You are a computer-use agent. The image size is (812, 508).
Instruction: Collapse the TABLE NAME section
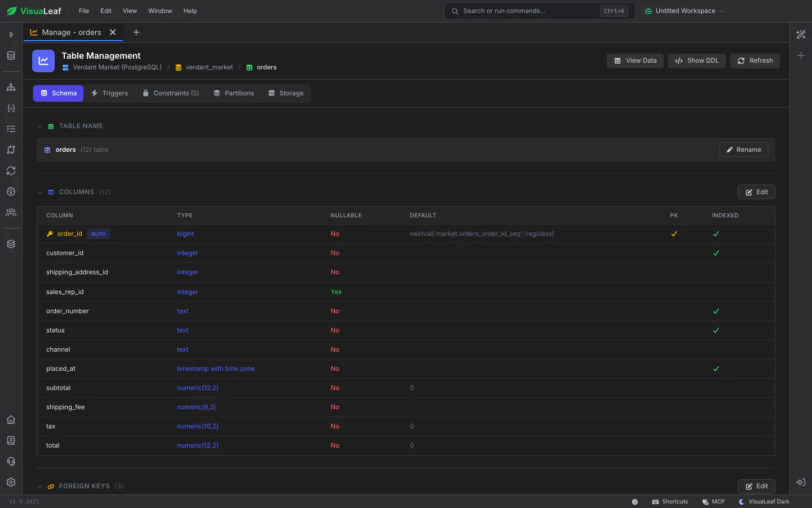pos(39,126)
